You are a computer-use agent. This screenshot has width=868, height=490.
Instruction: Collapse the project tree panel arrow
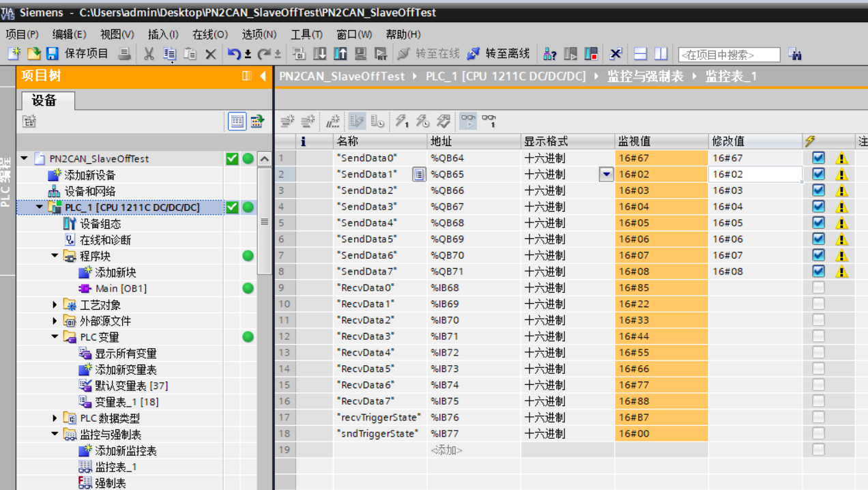[x=263, y=76]
